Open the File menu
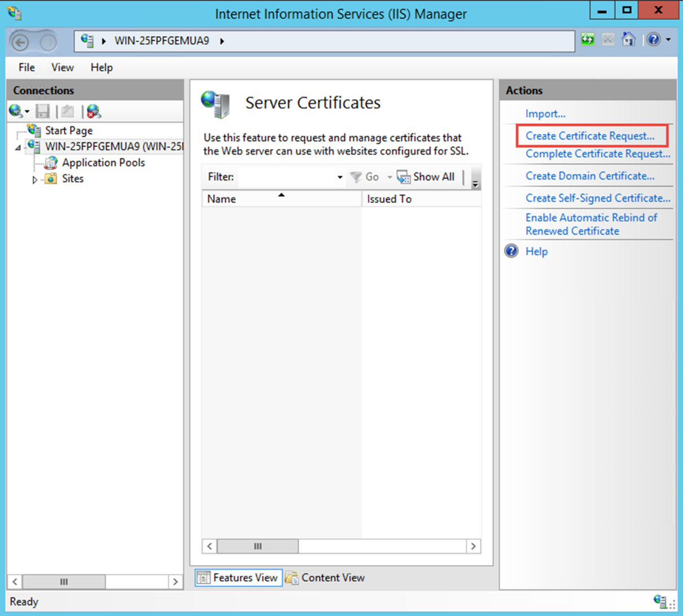683x616 pixels. pyautogui.click(x=27, y=67)
